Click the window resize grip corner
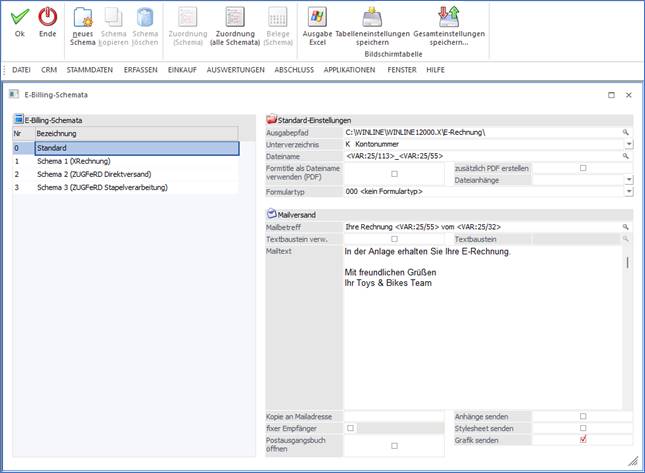This screenshot has width=645, height=473. pos(633,461)
